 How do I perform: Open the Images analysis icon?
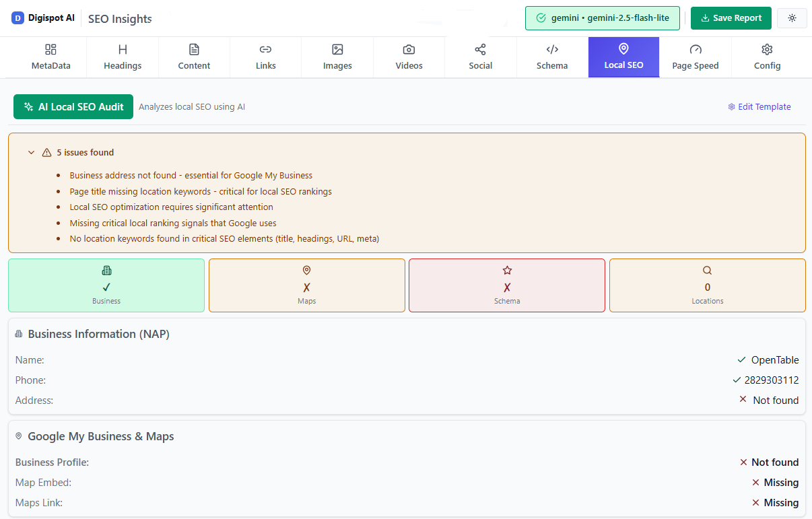pyautogui.click(x=337, y=49)
